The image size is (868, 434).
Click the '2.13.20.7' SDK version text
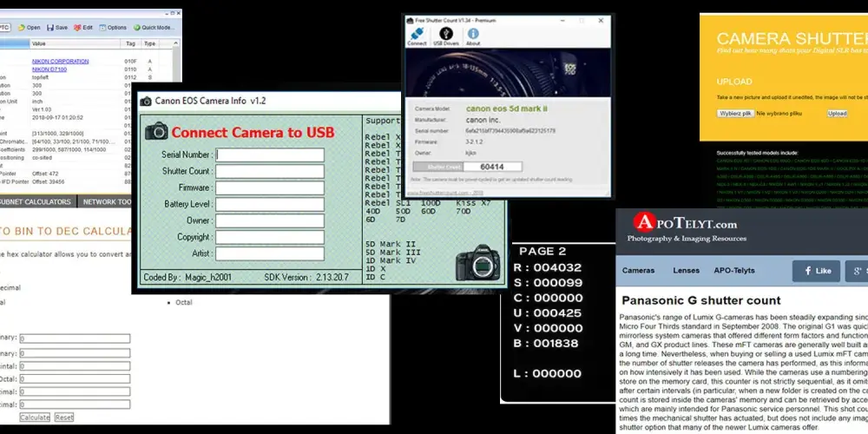(332, 277)
